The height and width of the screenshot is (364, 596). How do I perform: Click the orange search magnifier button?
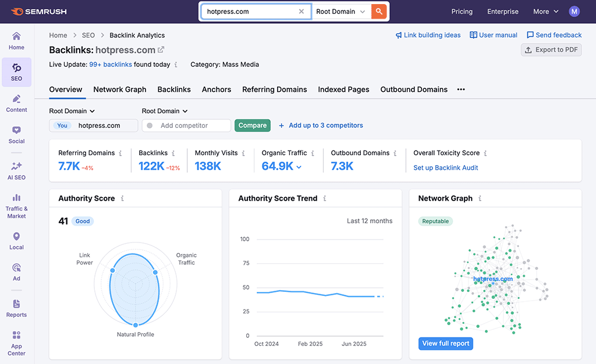coord(379,12)
